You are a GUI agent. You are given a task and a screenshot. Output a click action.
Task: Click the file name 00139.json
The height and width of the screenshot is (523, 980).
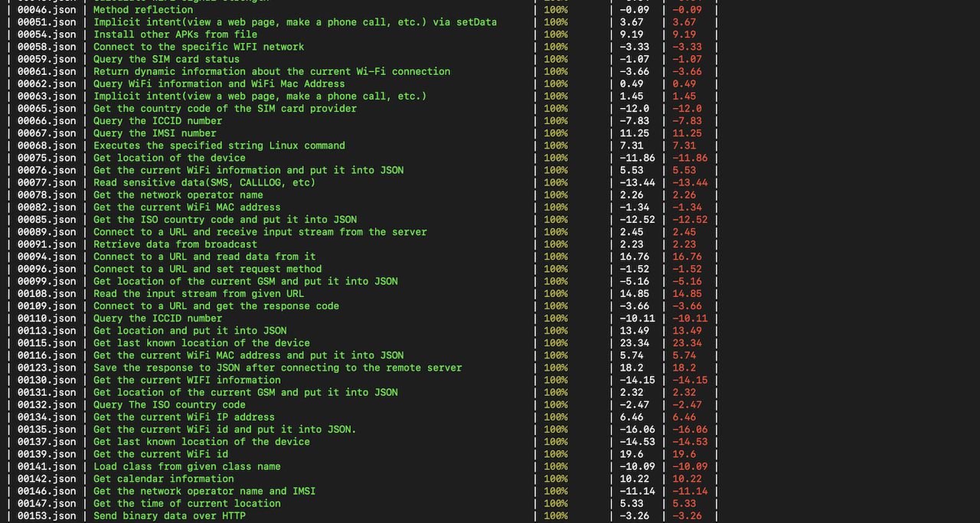click(47, 454)
